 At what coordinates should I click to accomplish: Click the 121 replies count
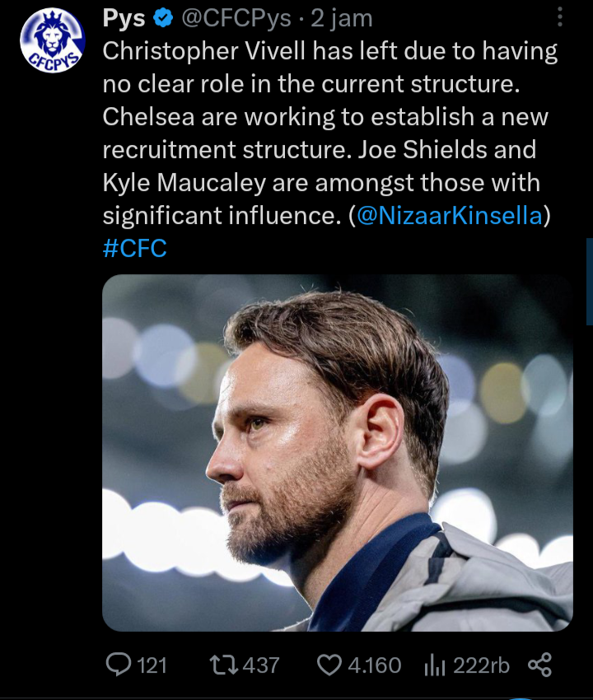152,665
